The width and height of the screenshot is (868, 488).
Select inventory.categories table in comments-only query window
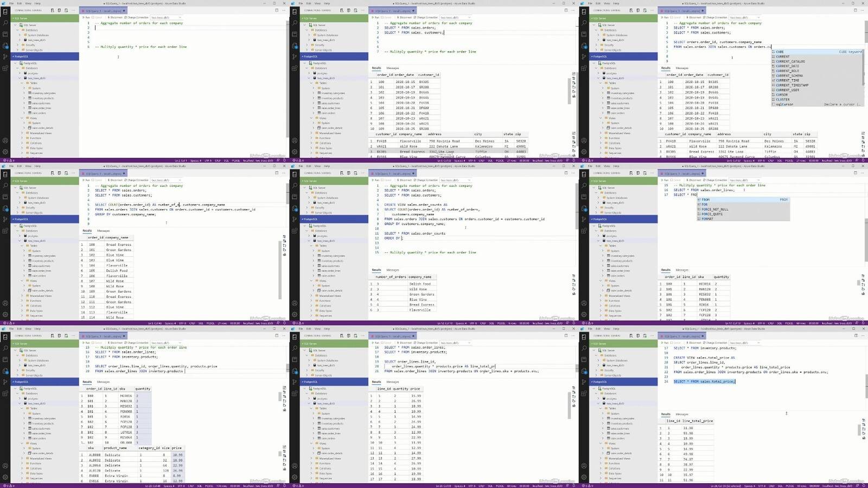pyautogui.click(x=44, y=93)
